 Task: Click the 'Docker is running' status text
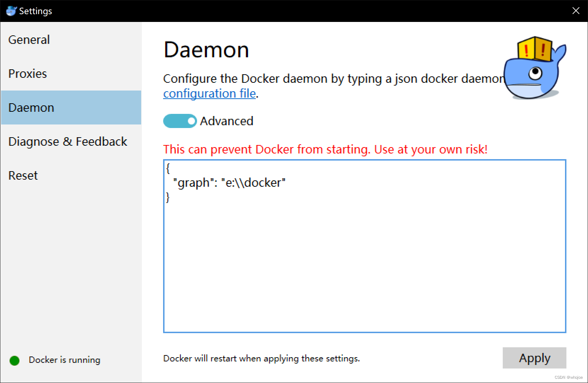64,360
